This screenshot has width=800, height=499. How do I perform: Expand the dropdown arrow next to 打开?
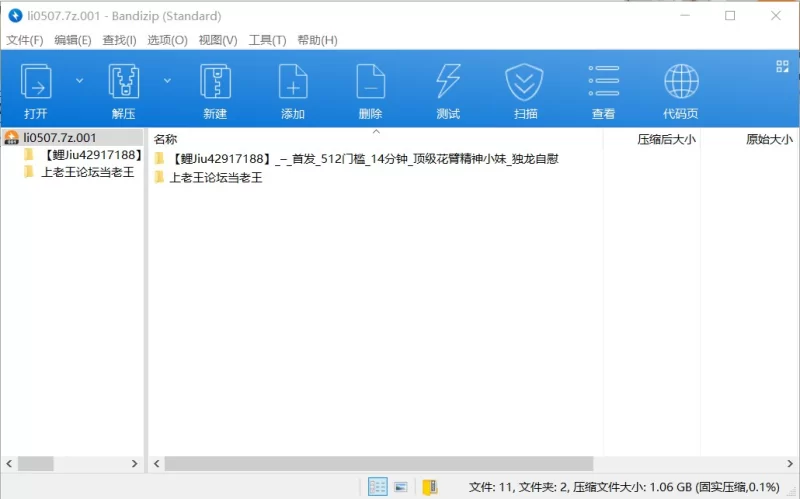(80, 80)
